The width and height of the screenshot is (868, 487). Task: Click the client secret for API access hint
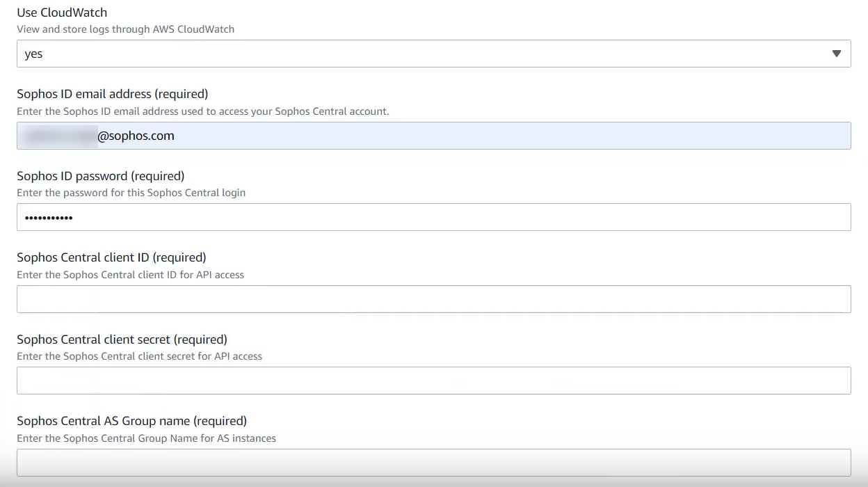click(x=139, y=356)
